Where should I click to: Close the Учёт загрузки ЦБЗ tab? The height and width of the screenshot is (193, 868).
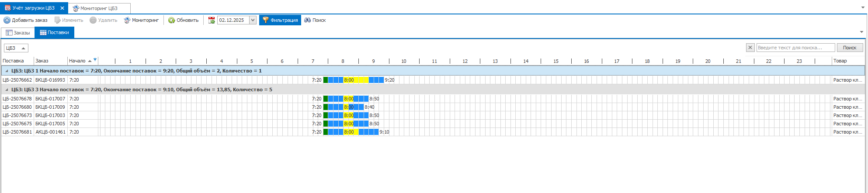coord(62,8)
